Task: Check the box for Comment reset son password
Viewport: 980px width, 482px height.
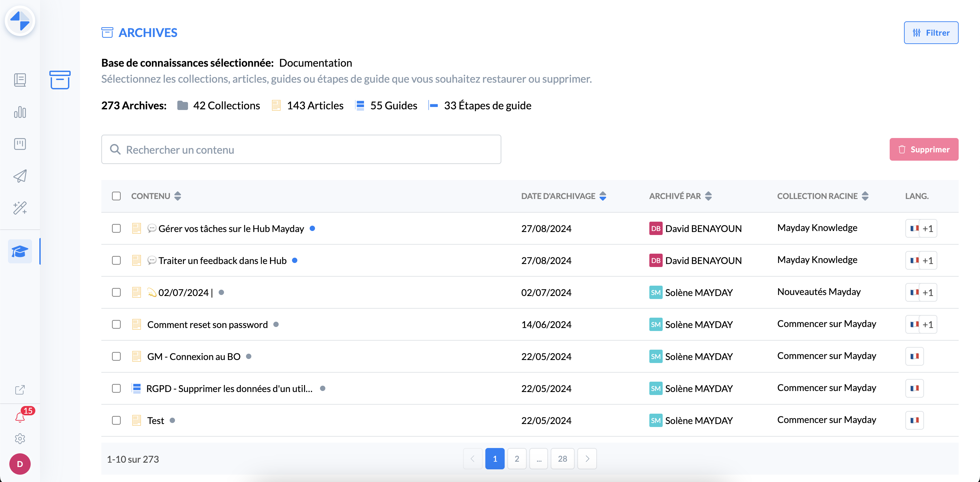Action: pos(116,324)
